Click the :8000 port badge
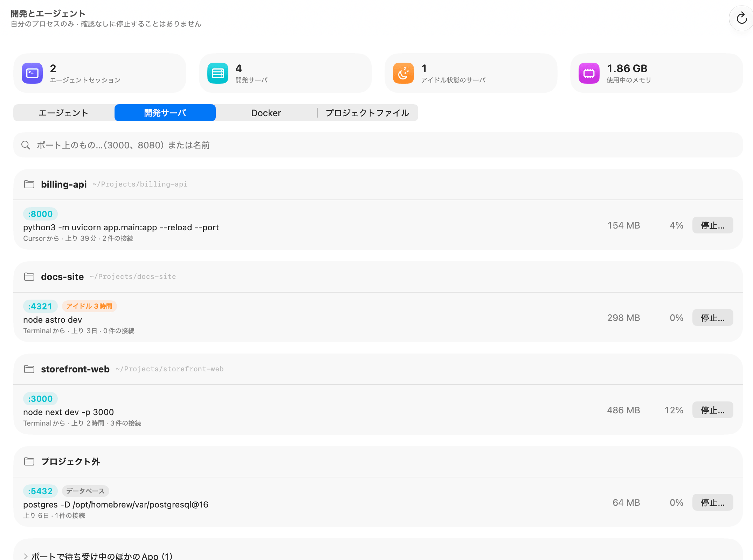Image resolution: width=753 pixels, height=560 pixels. pos(40,214)
